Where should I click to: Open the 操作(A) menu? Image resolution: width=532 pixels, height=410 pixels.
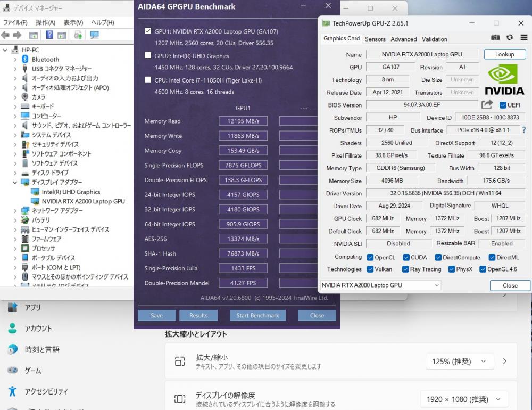[45, 23]
